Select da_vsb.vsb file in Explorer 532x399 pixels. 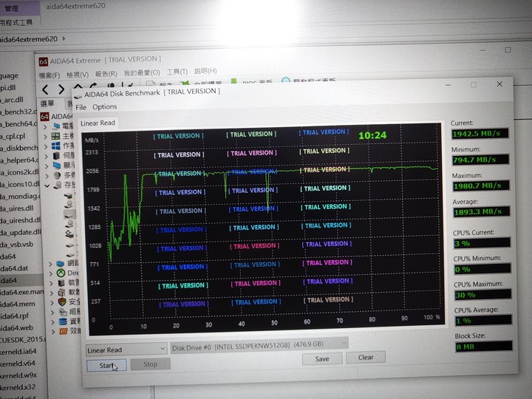pyautogui.click(x=16, y=245)
